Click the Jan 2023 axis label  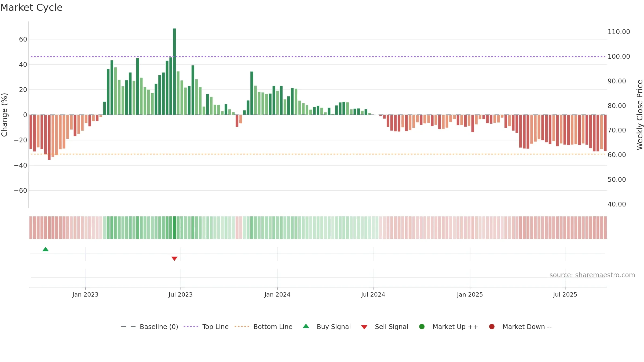(85, 295)
